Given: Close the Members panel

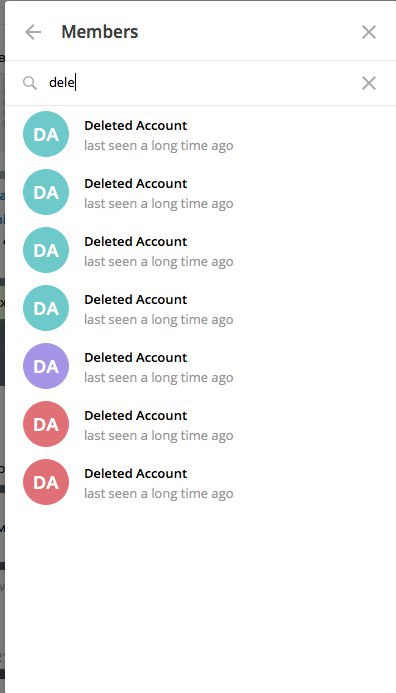Looking at the screenshot, I should click(x=369, y=32).
